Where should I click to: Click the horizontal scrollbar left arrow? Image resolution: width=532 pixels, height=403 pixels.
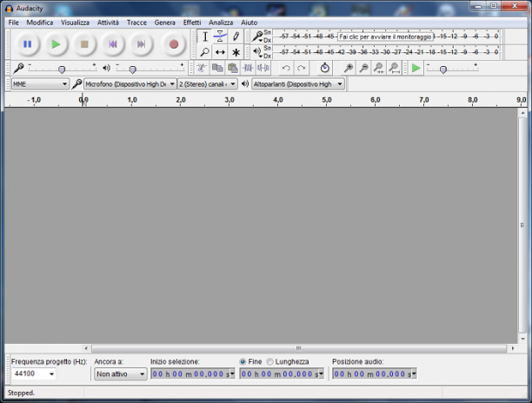(x=86, y=348)
